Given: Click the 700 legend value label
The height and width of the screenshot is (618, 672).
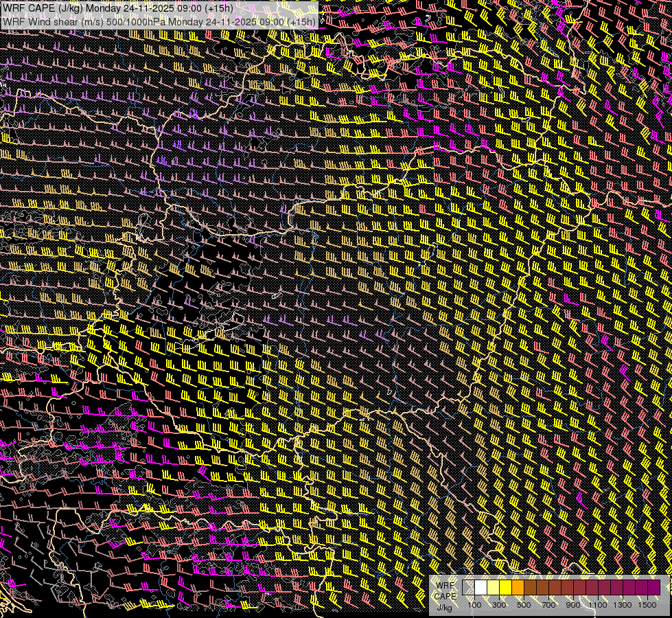Looking at the screenshot, I should click(x=548, y=605).
